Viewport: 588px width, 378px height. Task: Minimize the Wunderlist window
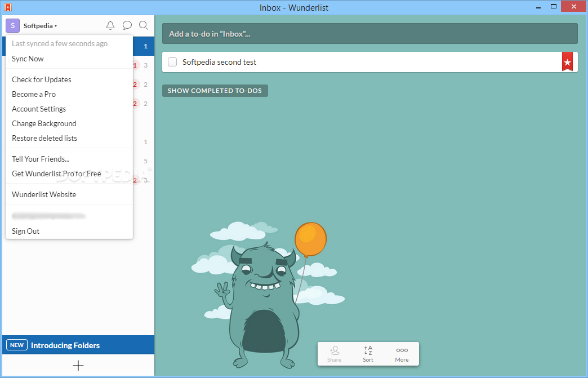coord(538,7)
